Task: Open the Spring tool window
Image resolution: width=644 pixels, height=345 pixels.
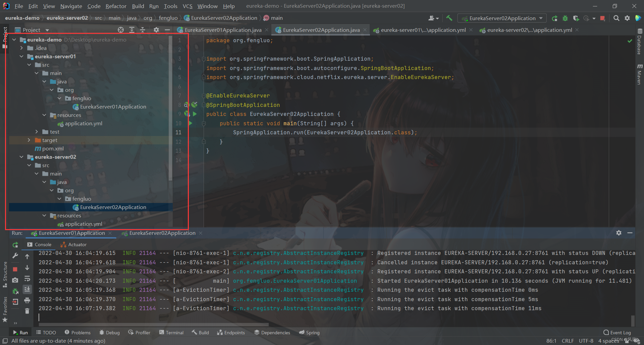Action: click(x=309, y=333)
